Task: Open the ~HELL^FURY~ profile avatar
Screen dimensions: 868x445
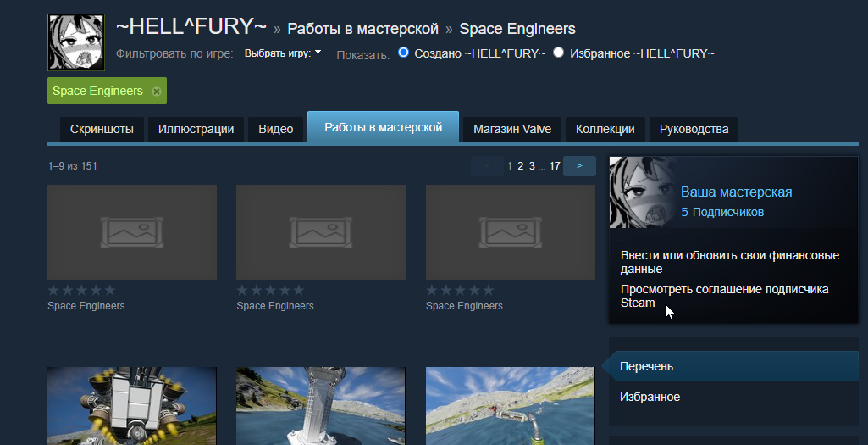Action: 76,42
